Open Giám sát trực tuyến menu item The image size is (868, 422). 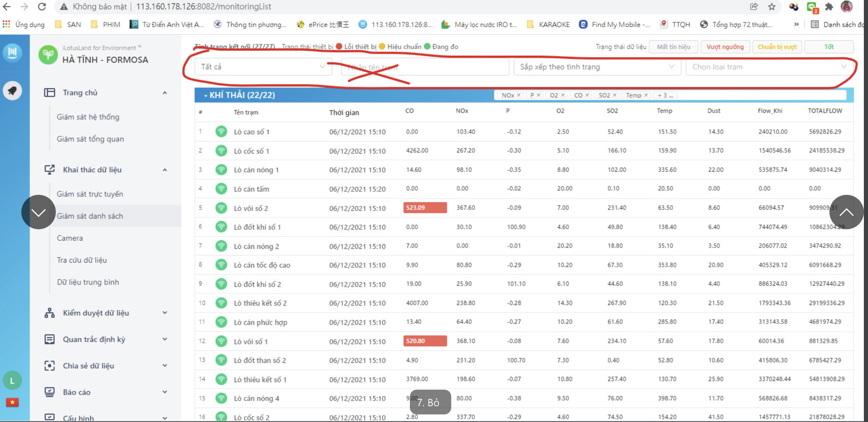click(x=90, y=194)
